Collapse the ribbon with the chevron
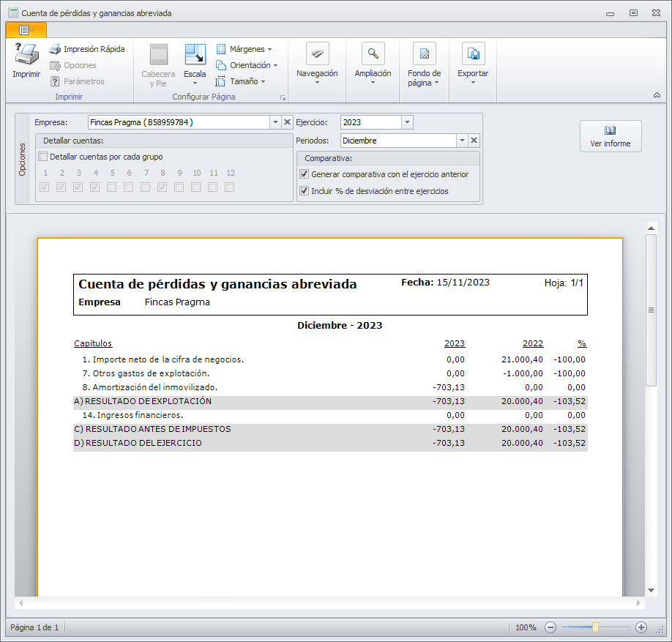 656,95
